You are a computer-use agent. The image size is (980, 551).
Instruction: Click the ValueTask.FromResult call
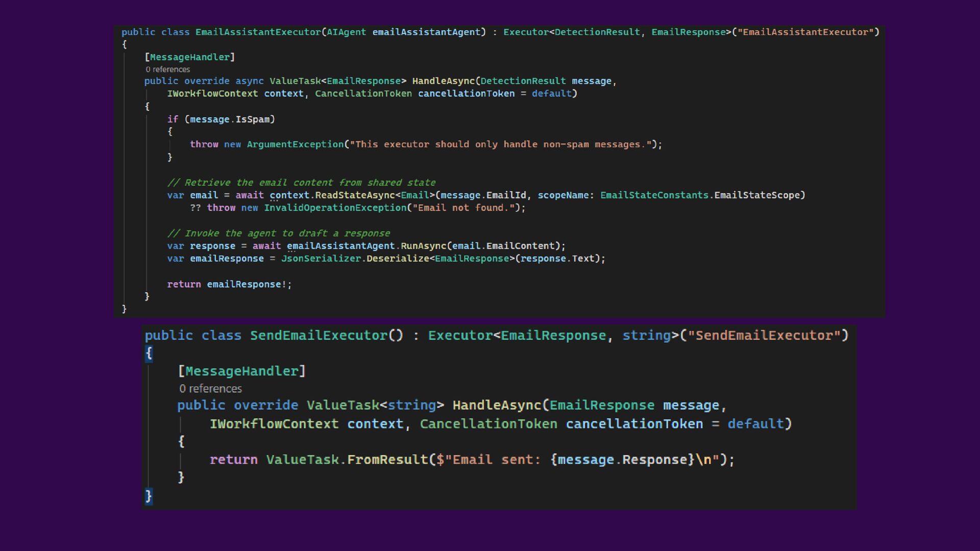coord(347,460)
